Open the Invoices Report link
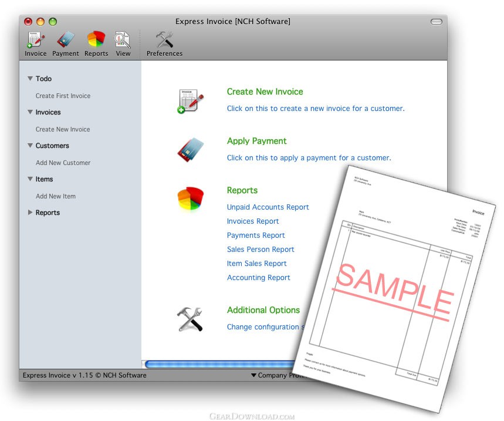The width and height of the screenshot is (504, 421). coord(253,221)
